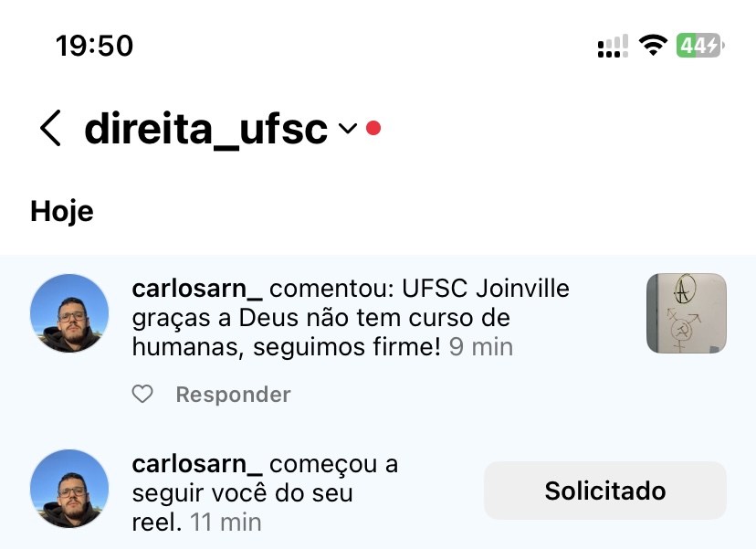Tap the red notification dot
Image resolution: width=756 pixels, height=549 pixels.
pyautogui.click(x=373, y=129)
